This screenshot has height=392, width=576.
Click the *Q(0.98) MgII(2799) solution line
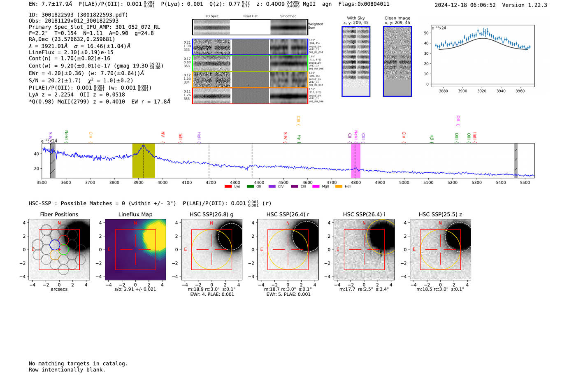(x=100, y=102)
